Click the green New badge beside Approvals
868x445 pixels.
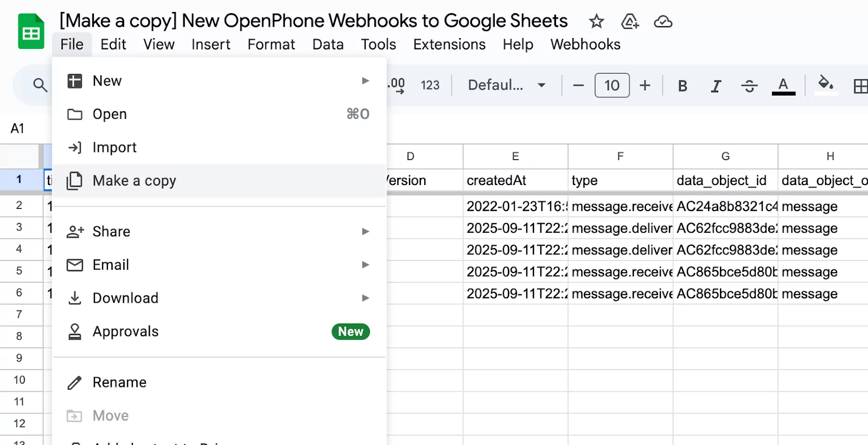(x=350, y=332)
